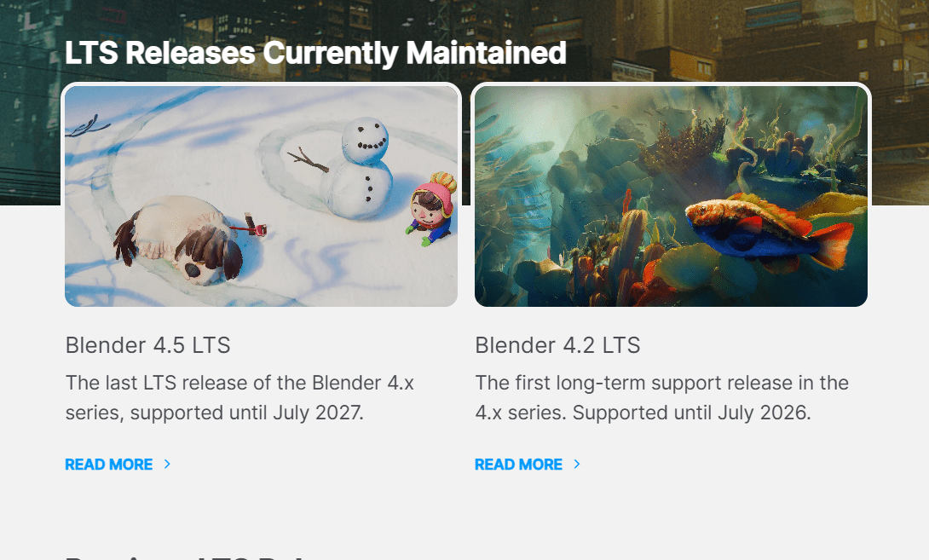
Task: Click the LTS Releases Currently Maintained heading
Action: click(315, 53)
